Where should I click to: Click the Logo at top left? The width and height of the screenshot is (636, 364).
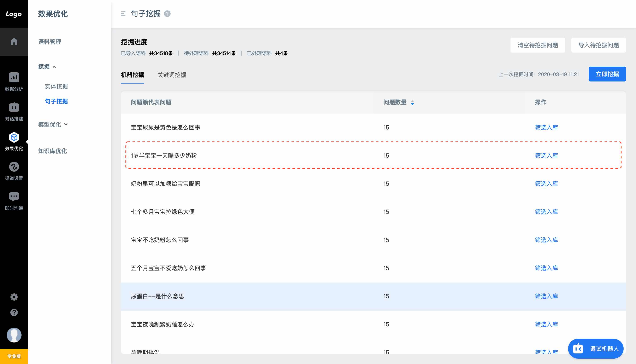point(14,14)
